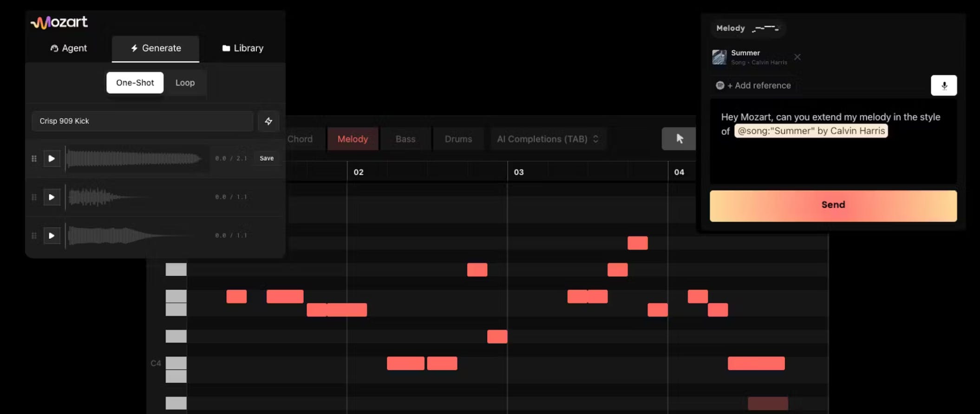Click the Summer song title text
This screenshot has height=414, width=980.
click(x=745, y=53)
